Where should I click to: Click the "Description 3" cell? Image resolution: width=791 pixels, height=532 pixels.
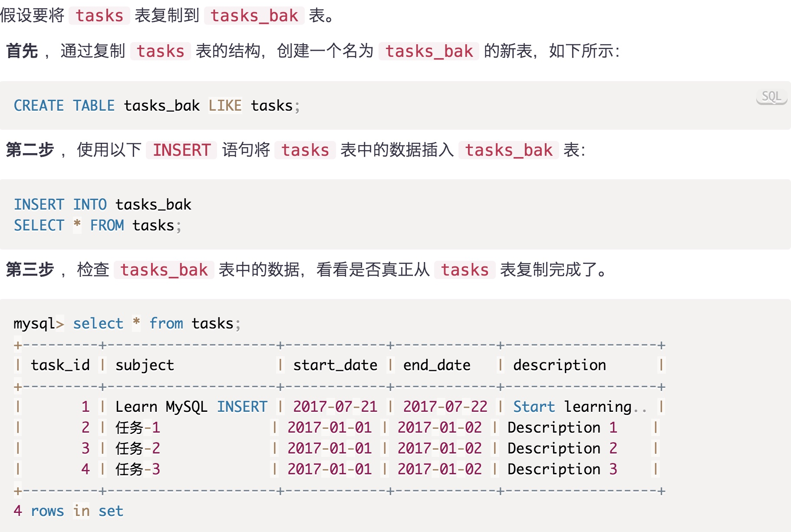coord(562,469)
